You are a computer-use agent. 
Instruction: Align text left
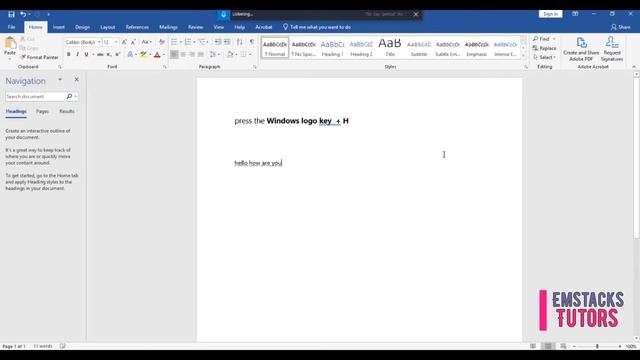pos(174,54)
